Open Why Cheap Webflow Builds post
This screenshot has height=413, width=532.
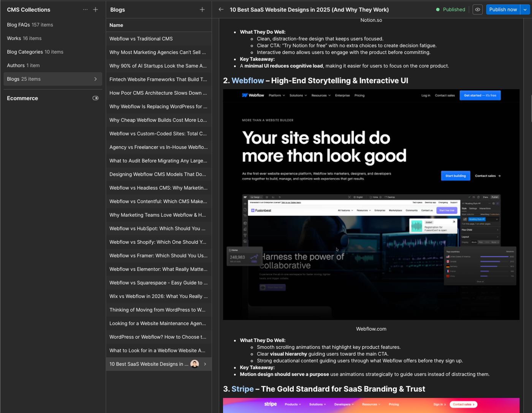click(159, 120)
